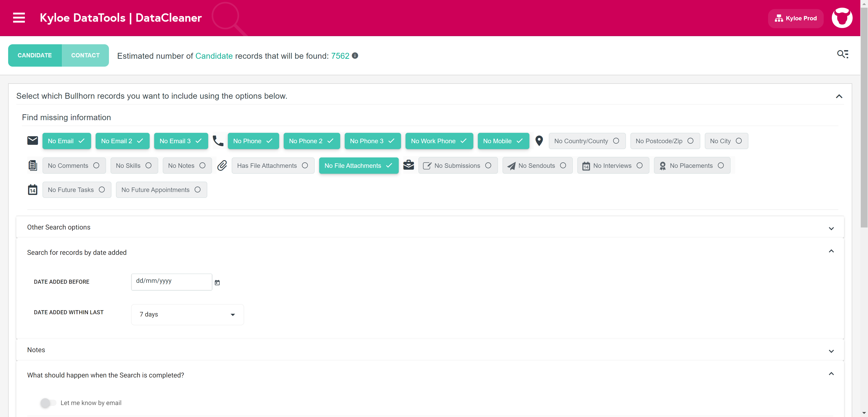
Task: Toggle off the No Work Phone filter
Action: pos(439,141)
